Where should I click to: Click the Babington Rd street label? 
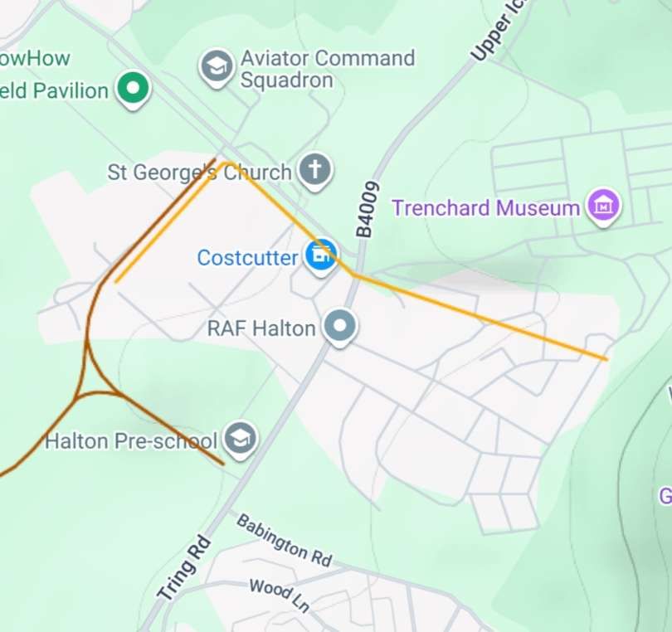pos(285,540)
